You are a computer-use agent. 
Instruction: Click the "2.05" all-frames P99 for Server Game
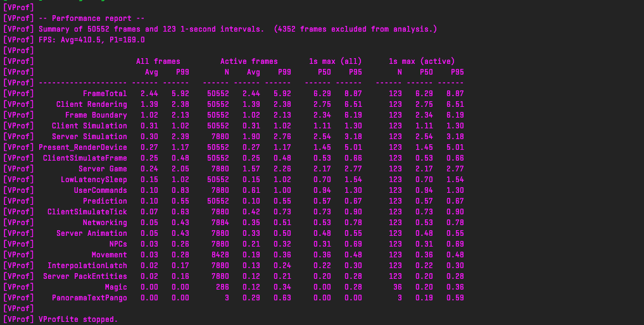point(180,169)
